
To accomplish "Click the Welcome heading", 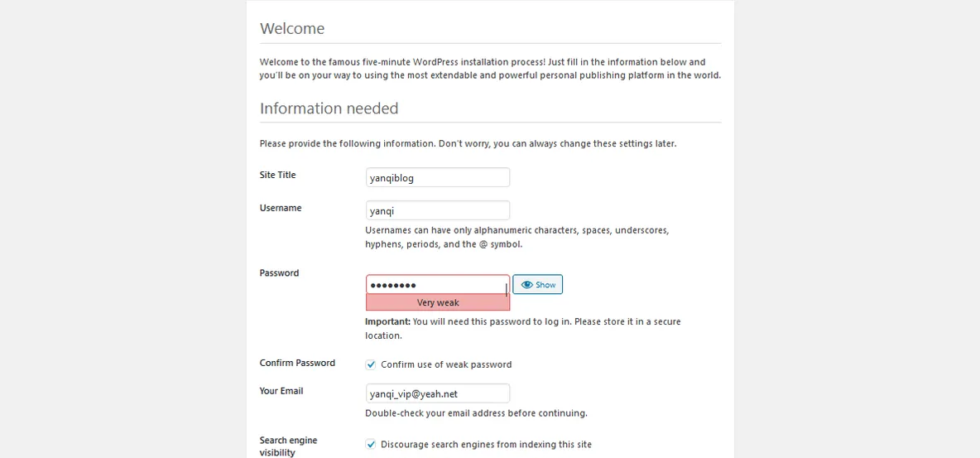I will click(292, 28).
